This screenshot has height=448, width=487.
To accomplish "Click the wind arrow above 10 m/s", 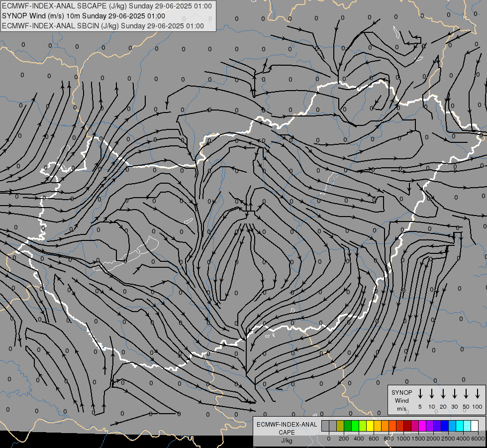I will pyautogui.click(x=432, y=393).
